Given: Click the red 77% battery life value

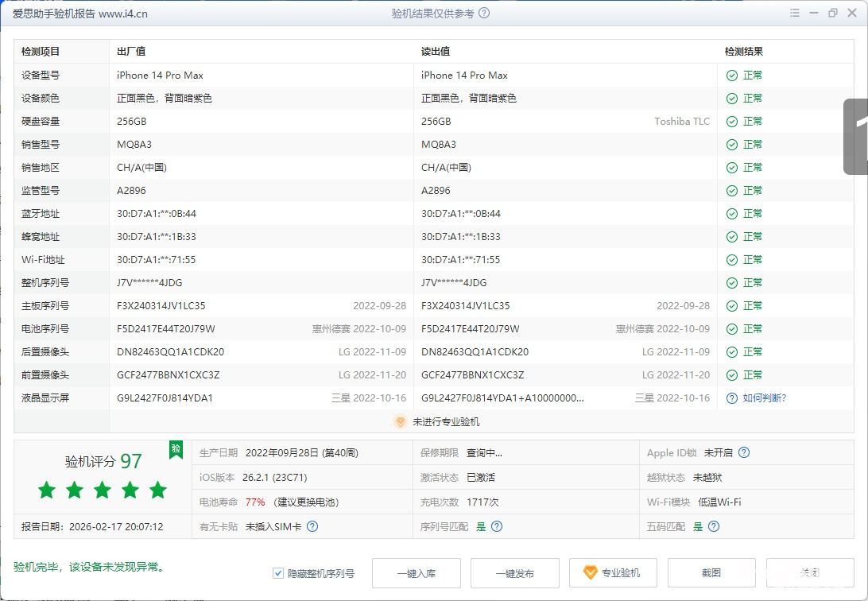Looking at the screenshot, I should point(255,502).
